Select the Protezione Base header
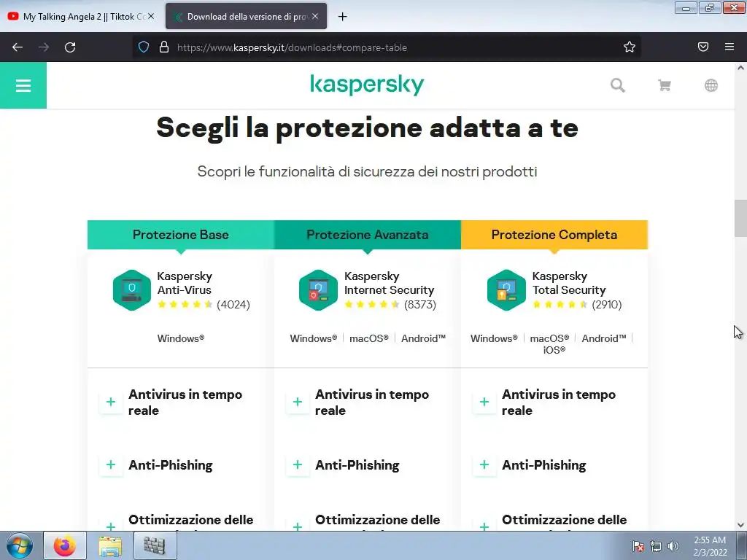This screenshot has height=560, width=747. click(x=181, y=235)
